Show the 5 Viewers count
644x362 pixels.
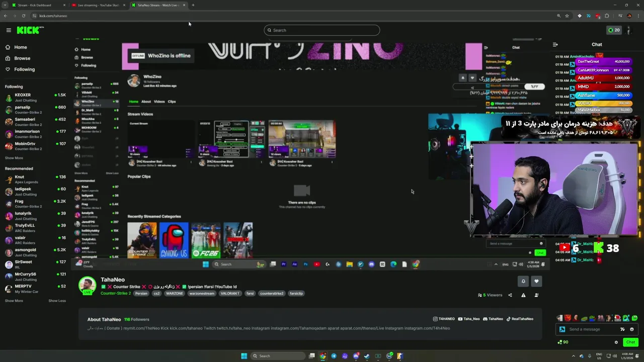tap(490, 295)
